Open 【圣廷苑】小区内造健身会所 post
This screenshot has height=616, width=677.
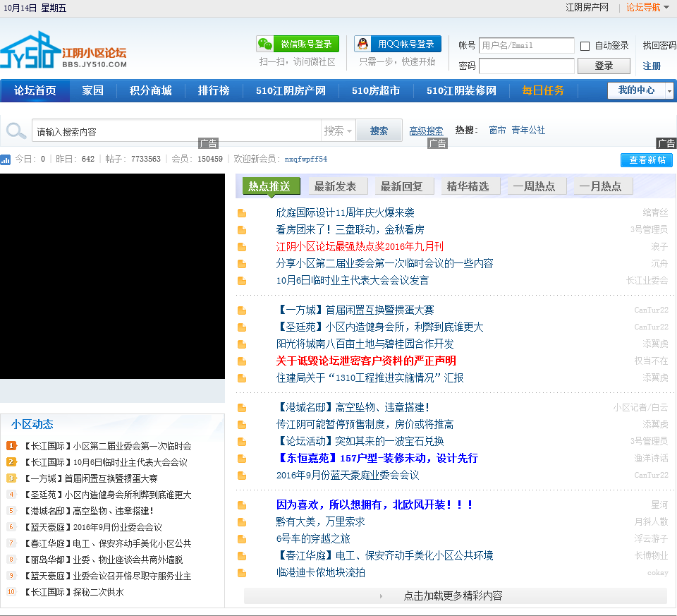379,327
